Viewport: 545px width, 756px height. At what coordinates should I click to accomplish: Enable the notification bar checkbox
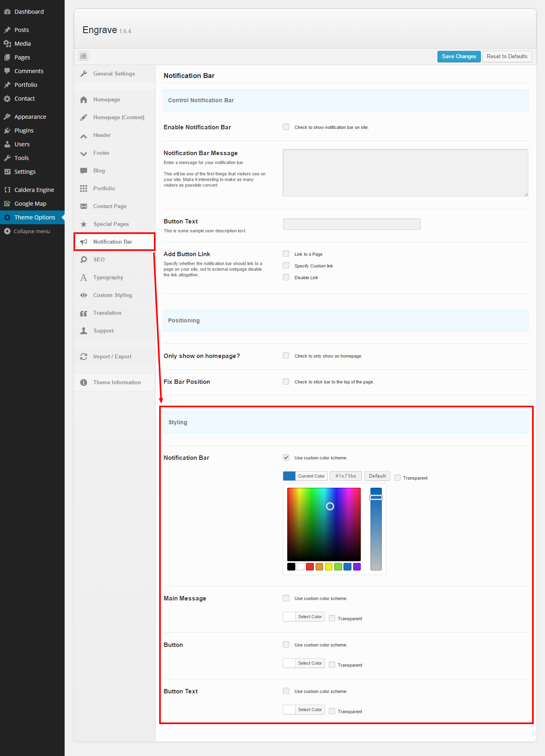286,127
